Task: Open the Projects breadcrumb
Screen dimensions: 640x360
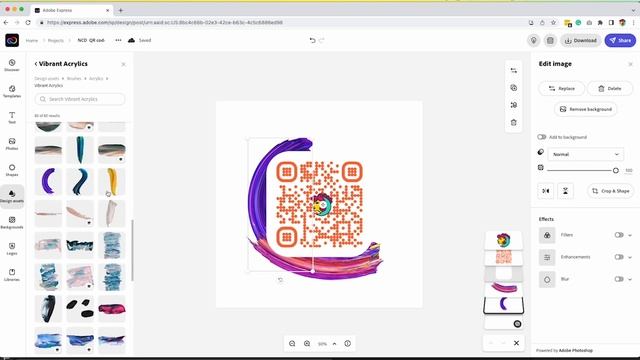Action: coord(56,40)
